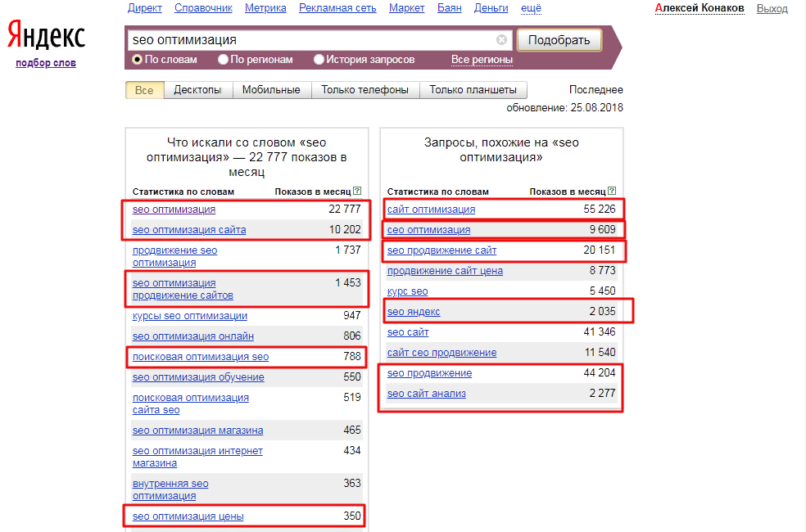Open the 'курс seo' similar query link
The height and width of the screenshot is (532, 806).
coord(407,291)
